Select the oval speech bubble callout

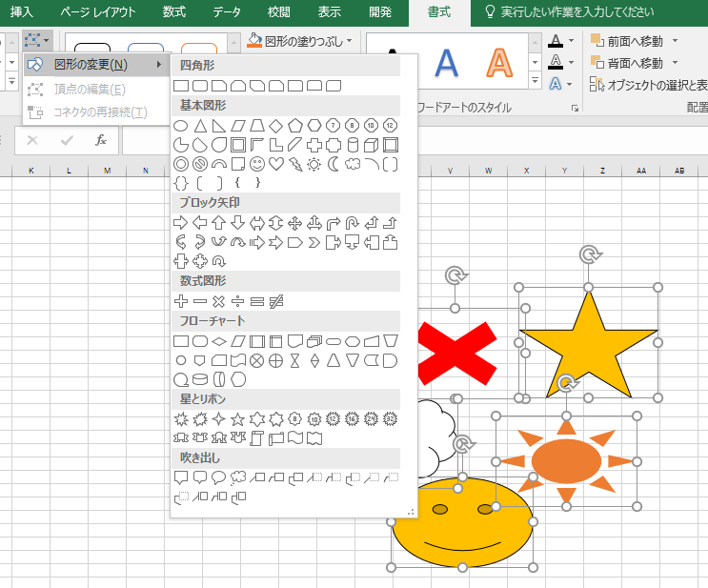click(218, 477)
